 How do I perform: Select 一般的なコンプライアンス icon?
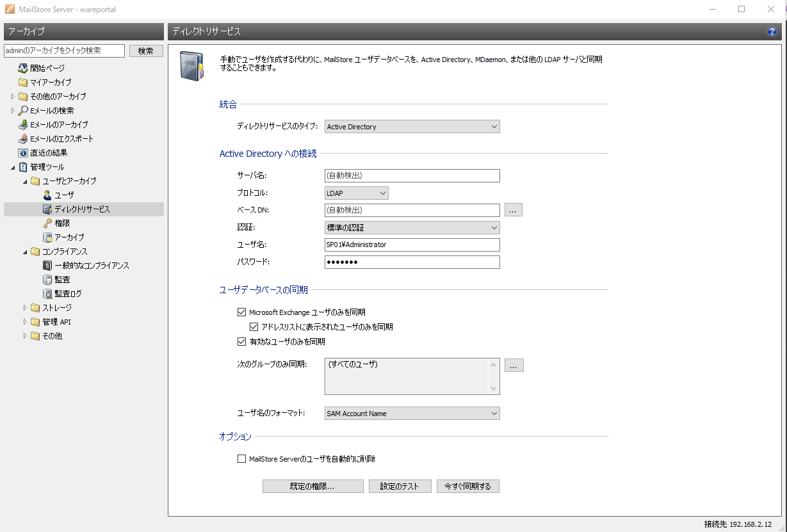tap(47, 266)
